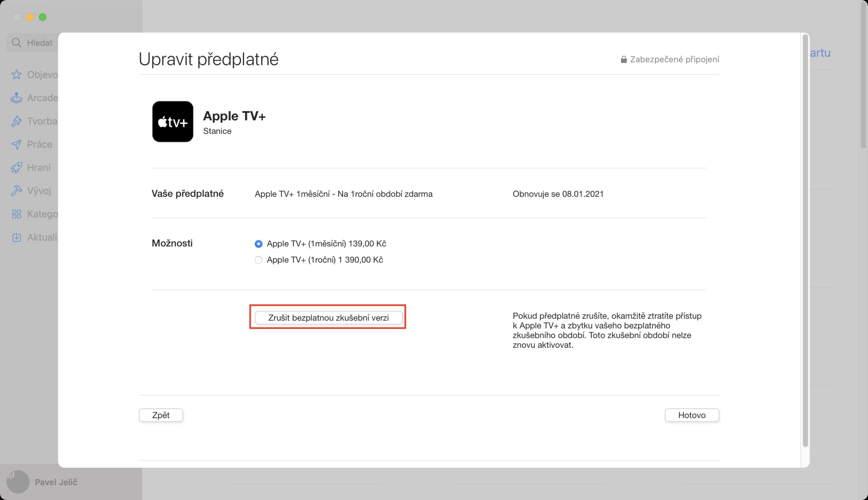Click the Hledat search field
The width and height of the screenshot is (868, 500).
(33, 43)
